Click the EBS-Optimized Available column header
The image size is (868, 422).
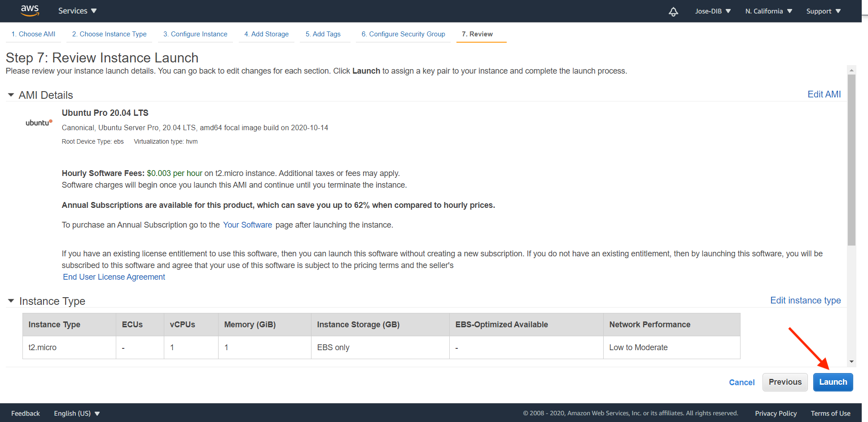pyautogui.click(x=526, y=325)
